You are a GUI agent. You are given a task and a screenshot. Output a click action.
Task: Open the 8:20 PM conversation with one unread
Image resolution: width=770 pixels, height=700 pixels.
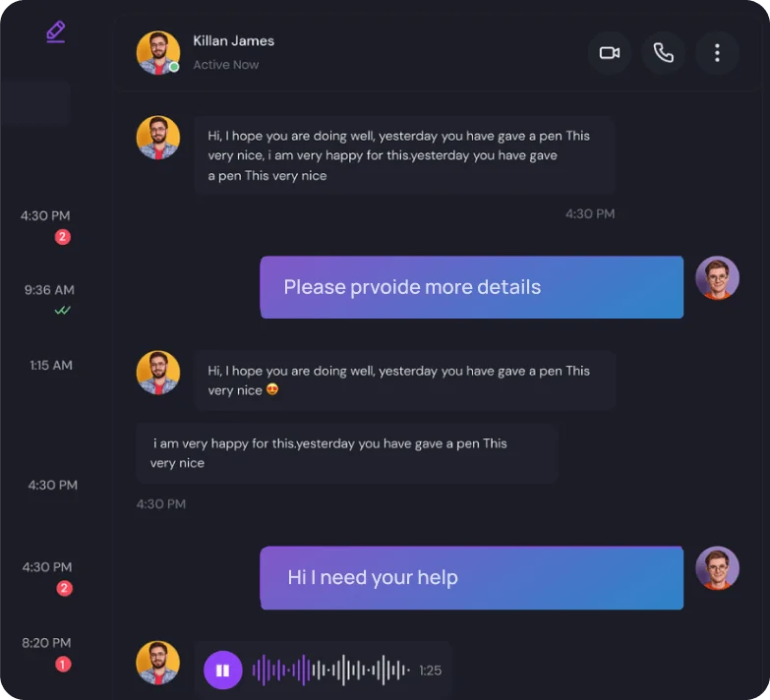[47, 643]
